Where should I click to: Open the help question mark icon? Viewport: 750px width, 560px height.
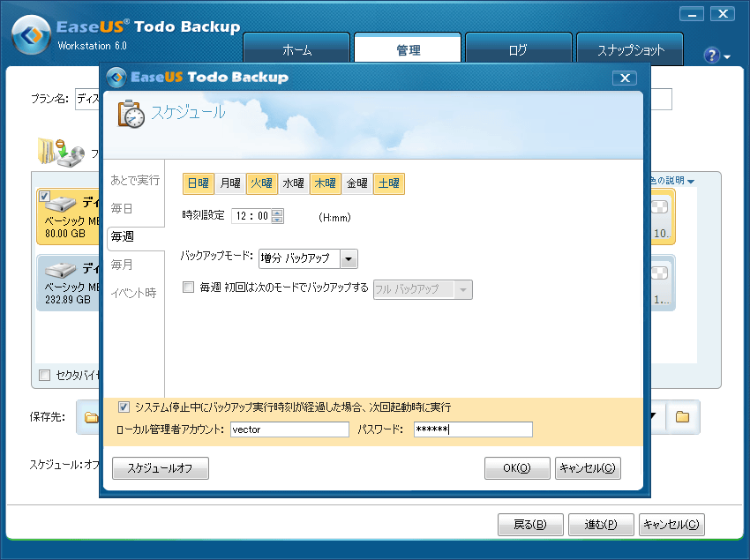[711, 56]
